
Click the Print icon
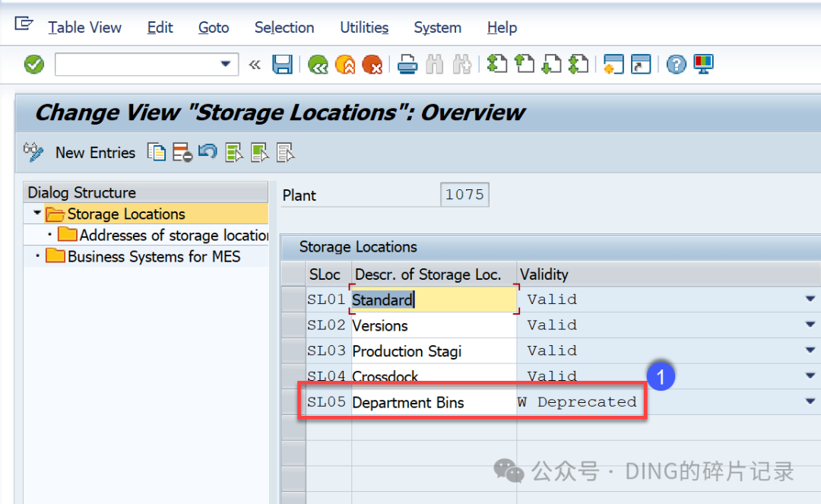point(407,65)
